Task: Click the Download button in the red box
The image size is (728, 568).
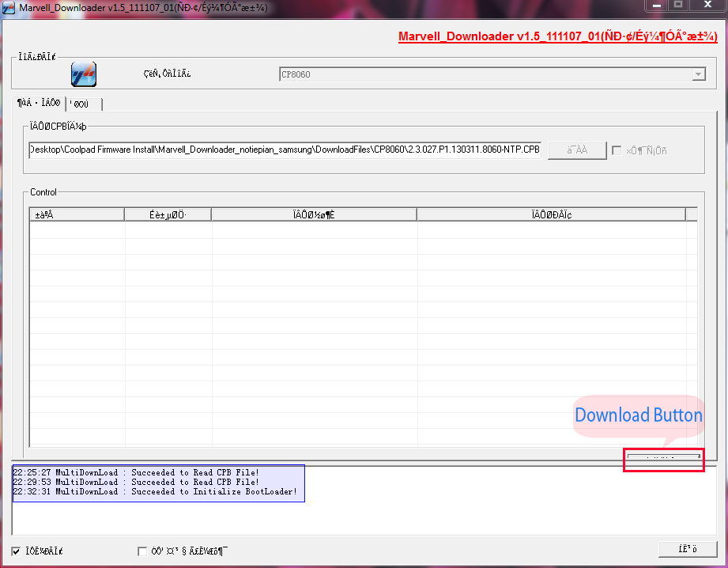Action: (663, 457)
